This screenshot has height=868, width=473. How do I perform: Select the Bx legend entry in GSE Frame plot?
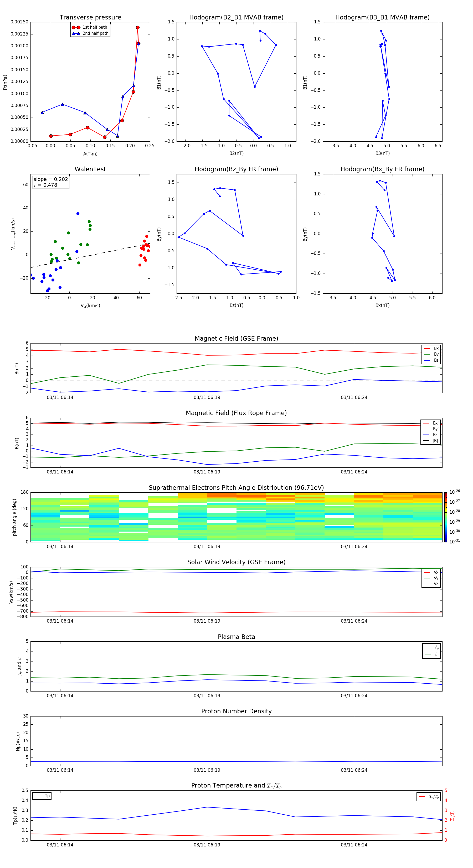(x=431, y=349)
